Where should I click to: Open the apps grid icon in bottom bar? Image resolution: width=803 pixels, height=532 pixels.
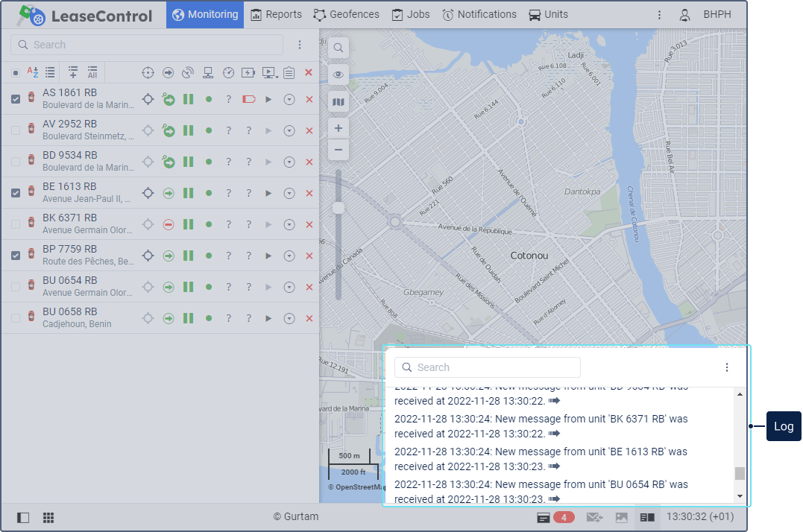[x=48, y=517]
